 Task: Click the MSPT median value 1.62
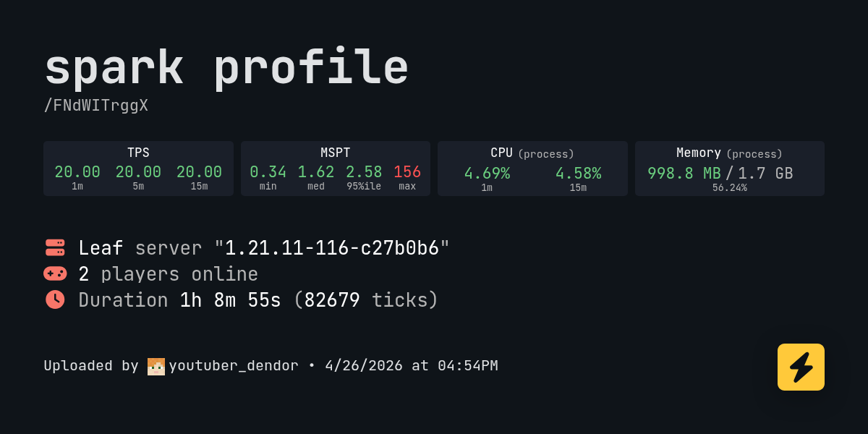coord(316,172)
